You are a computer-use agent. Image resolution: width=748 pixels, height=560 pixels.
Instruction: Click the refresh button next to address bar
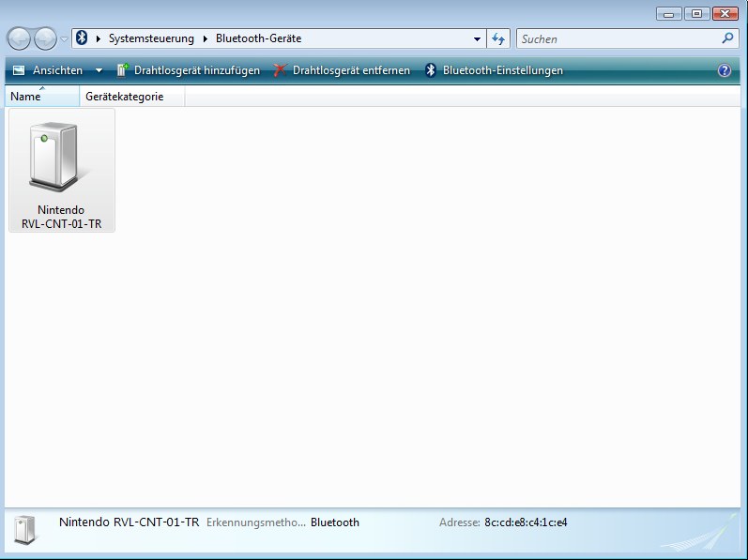(x=498, y=39)
